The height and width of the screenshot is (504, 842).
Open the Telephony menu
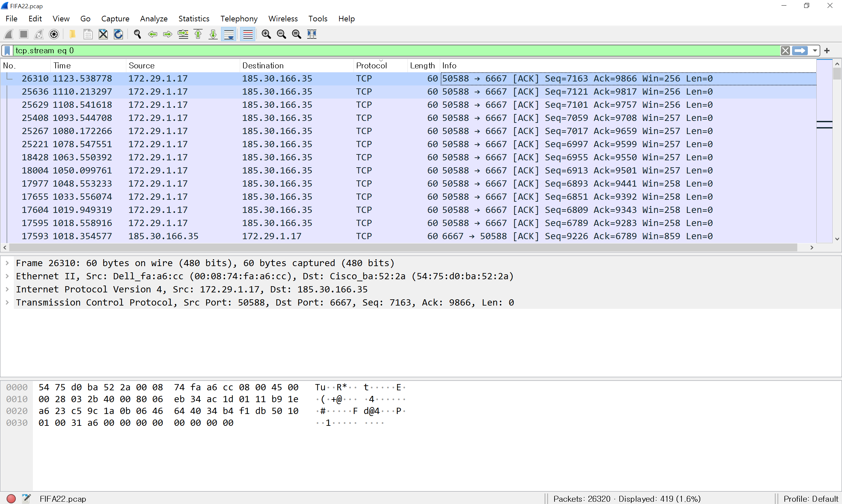(x=239, y=19)
